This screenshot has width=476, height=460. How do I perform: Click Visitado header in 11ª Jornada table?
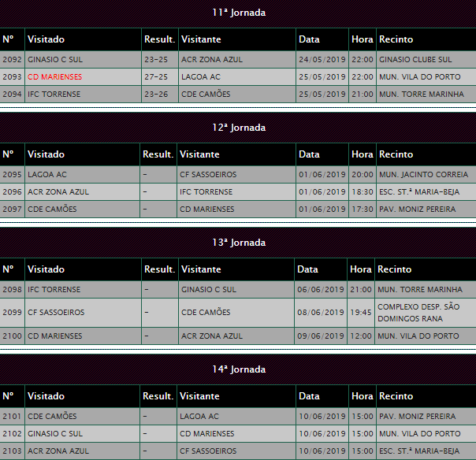(46, 39)
